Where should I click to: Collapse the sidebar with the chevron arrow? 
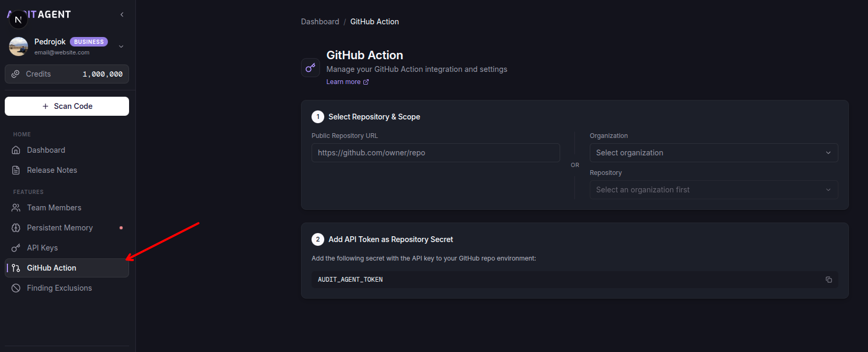(122, 15)
